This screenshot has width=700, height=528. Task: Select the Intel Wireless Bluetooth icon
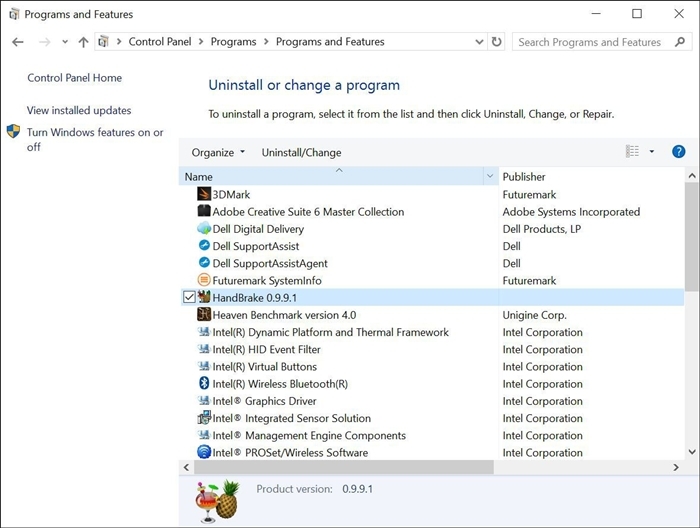[x=204, y=384]
